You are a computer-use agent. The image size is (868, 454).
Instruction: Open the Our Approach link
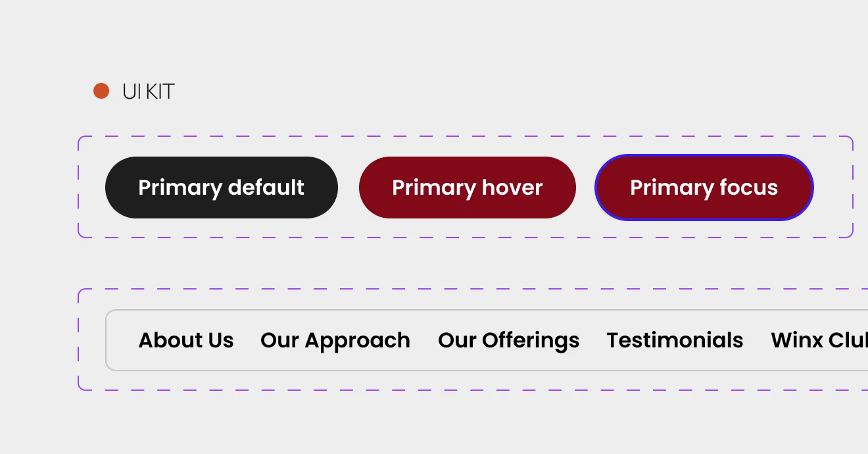(x=335, y=340)
